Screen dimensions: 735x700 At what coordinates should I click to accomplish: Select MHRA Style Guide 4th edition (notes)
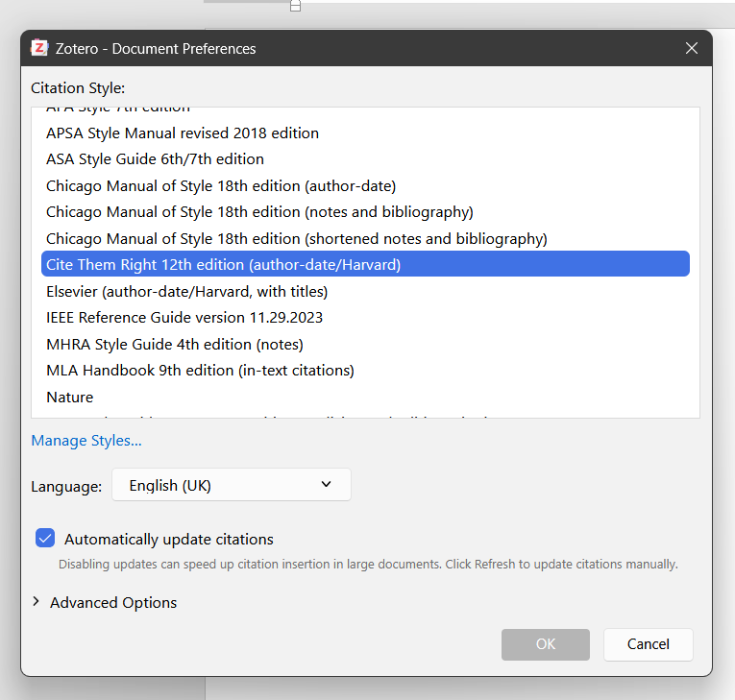click(365, 345)
